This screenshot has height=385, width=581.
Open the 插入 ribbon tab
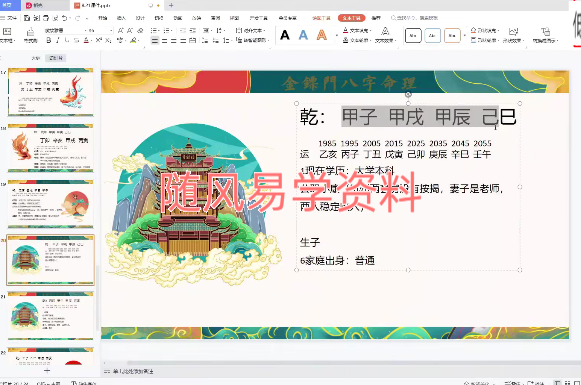click(122, 18)
